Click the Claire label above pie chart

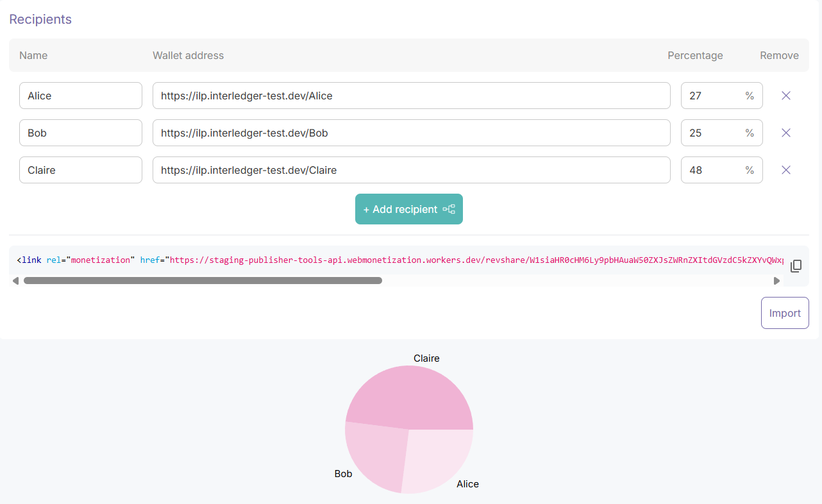click(x=426, y=358)
